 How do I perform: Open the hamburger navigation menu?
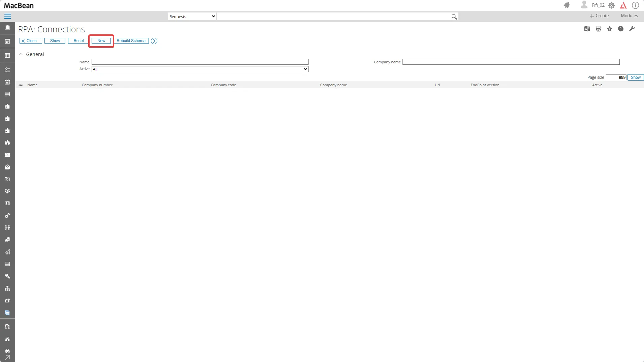pyautogui.click(x=7, y=16)
